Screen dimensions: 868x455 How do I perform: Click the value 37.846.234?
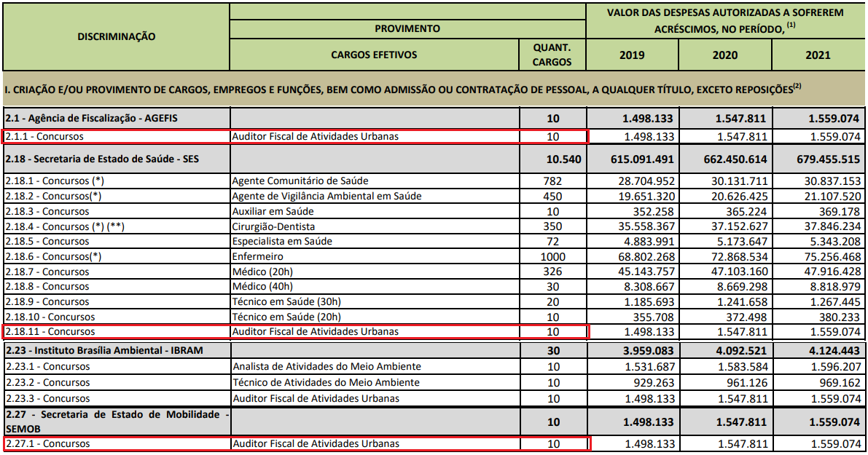tap(833, 226)
